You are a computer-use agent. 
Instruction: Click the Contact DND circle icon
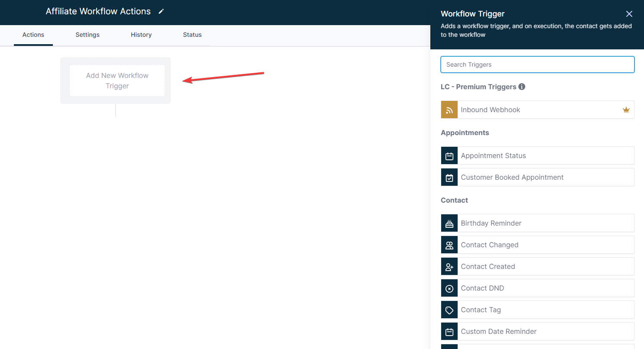449,288
